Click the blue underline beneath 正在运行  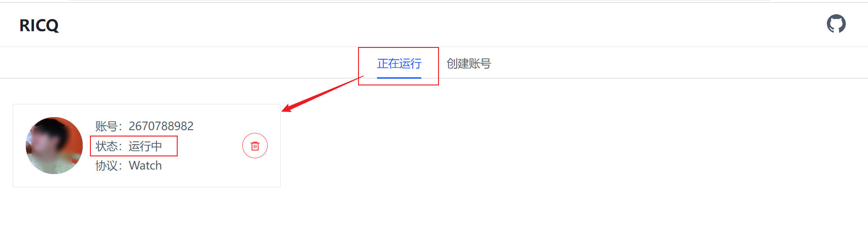[x=399, y=78]
